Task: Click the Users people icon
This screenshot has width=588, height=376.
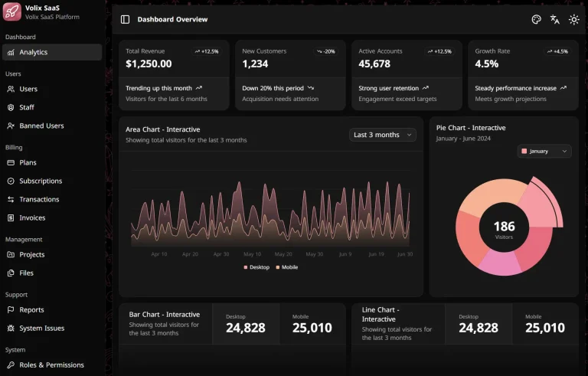Action: (x=11, y=90)
